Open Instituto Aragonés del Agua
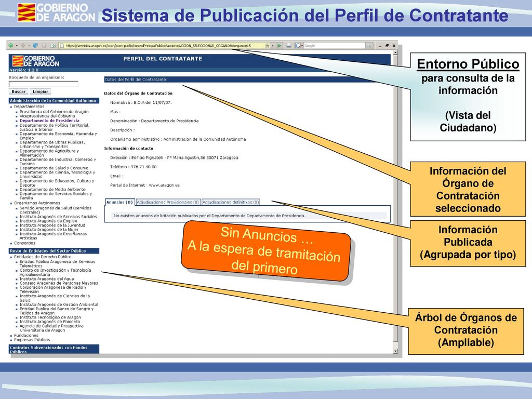 pos(46,279)
